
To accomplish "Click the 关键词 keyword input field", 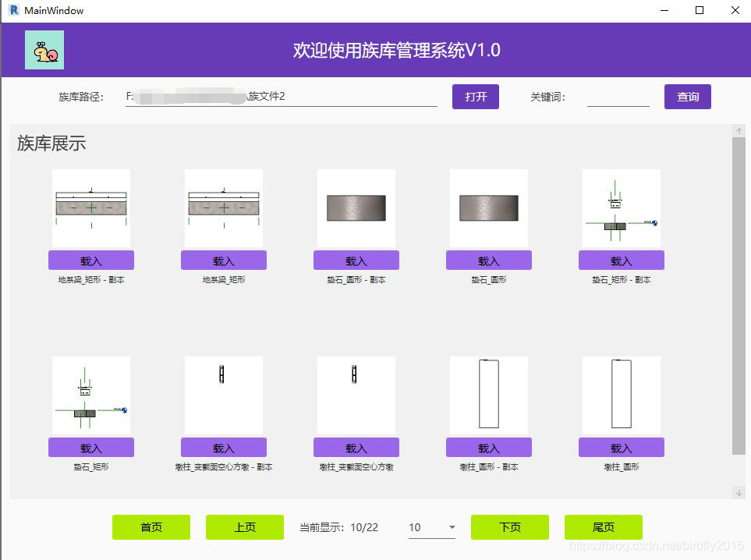I will pos(618,96).
